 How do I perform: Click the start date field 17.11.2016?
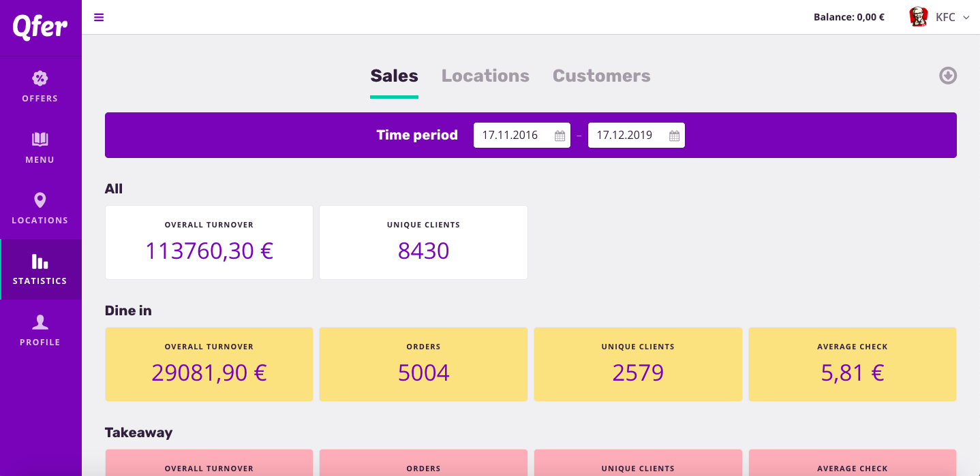point(511,136)
